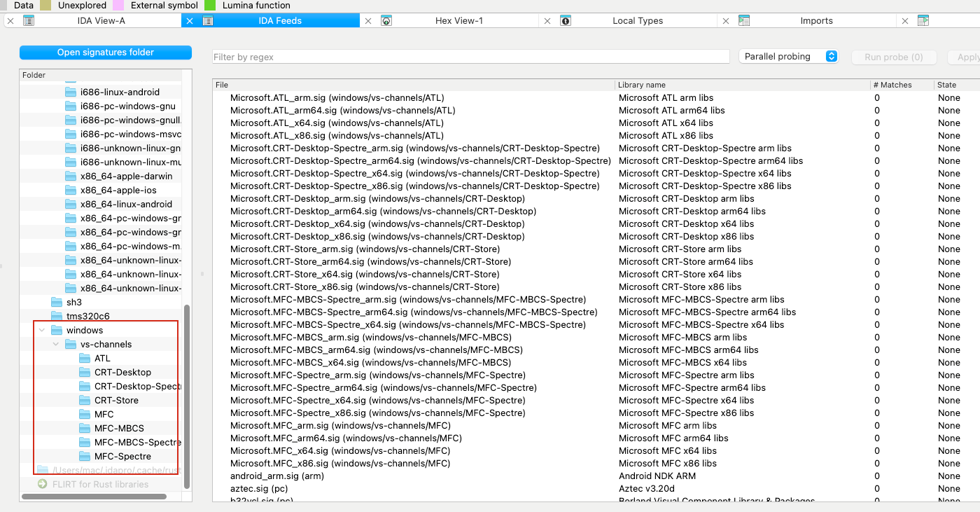Screen dimensions: 980x512
Task: Click the folder icon beside x86_64-linux-android
Action: [71, 204]
